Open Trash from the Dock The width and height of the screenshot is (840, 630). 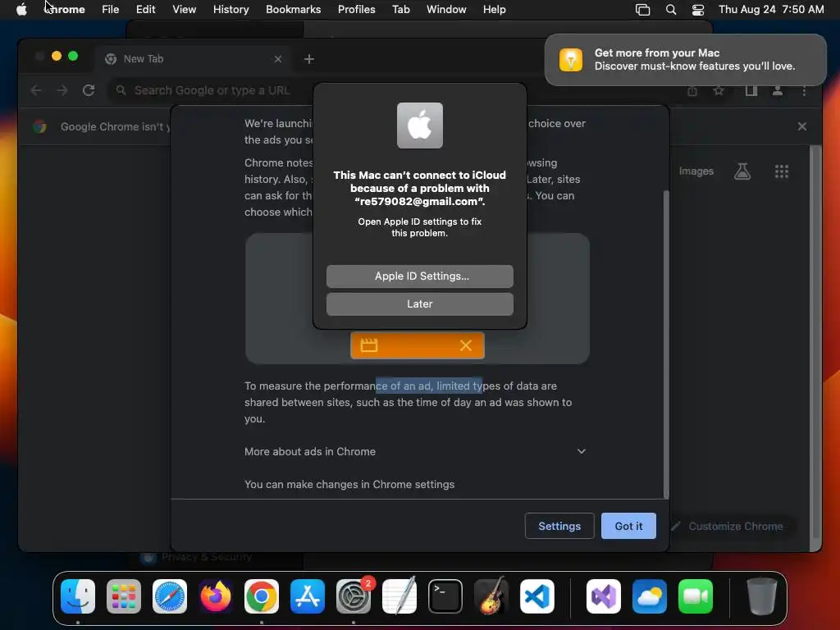pos(761,596)
